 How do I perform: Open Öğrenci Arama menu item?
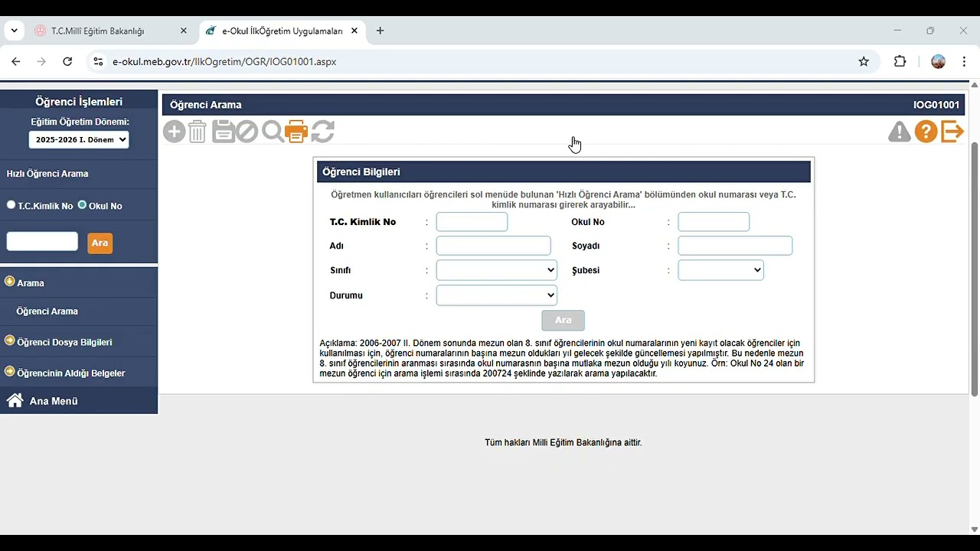pyautogui.click(x=47, y=311)
